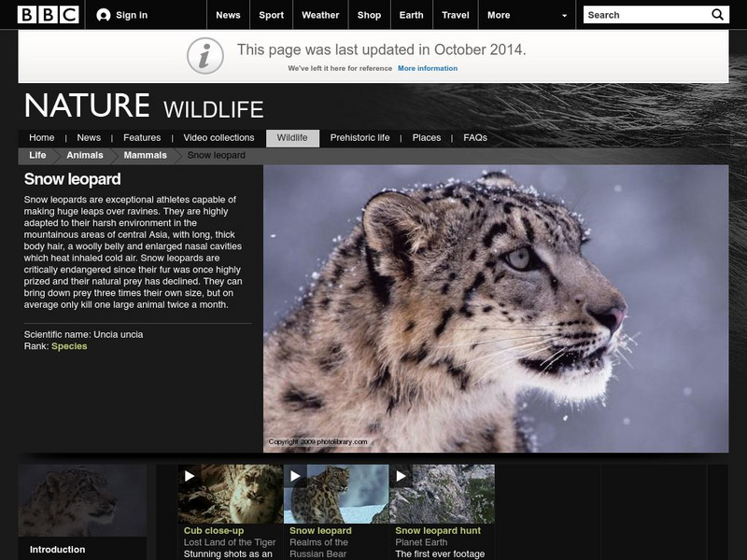Select the Video collections tab

(218, 136)
